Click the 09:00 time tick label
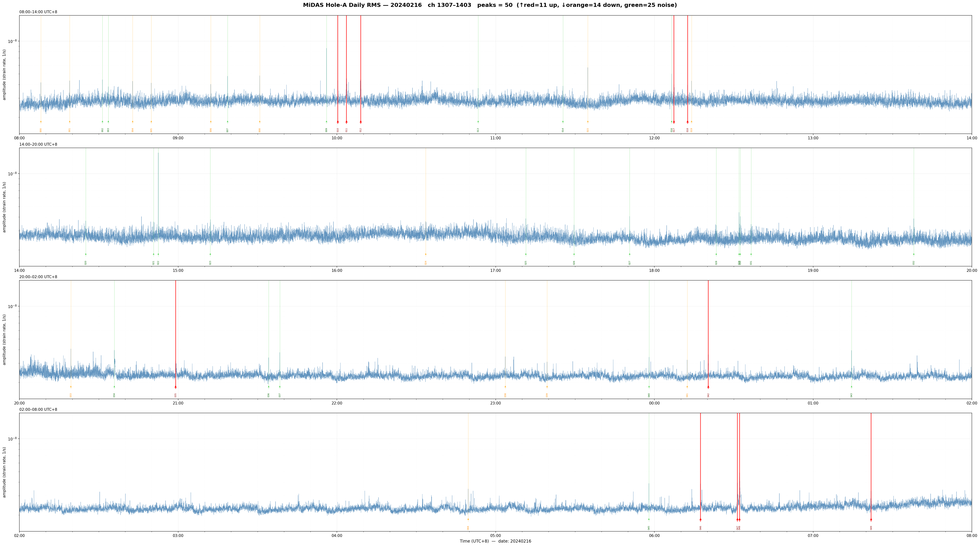This screenshot has width=980, height=546. [178, 138]
